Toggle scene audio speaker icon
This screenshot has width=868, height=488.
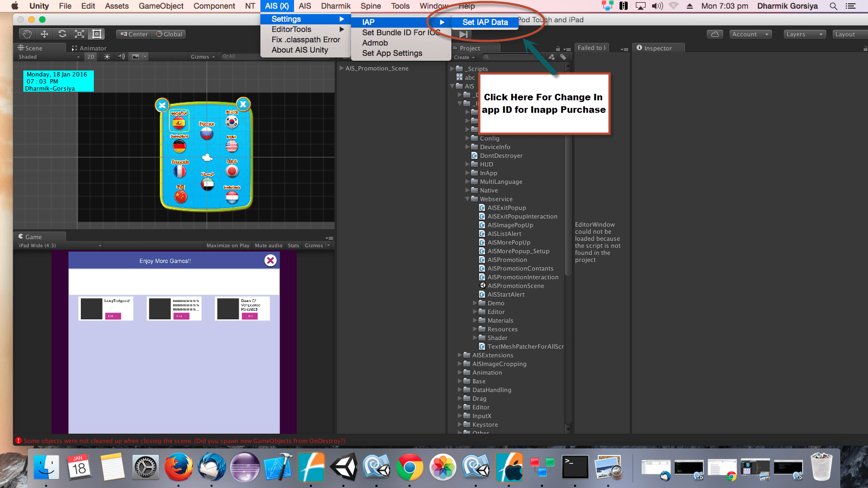122,56
